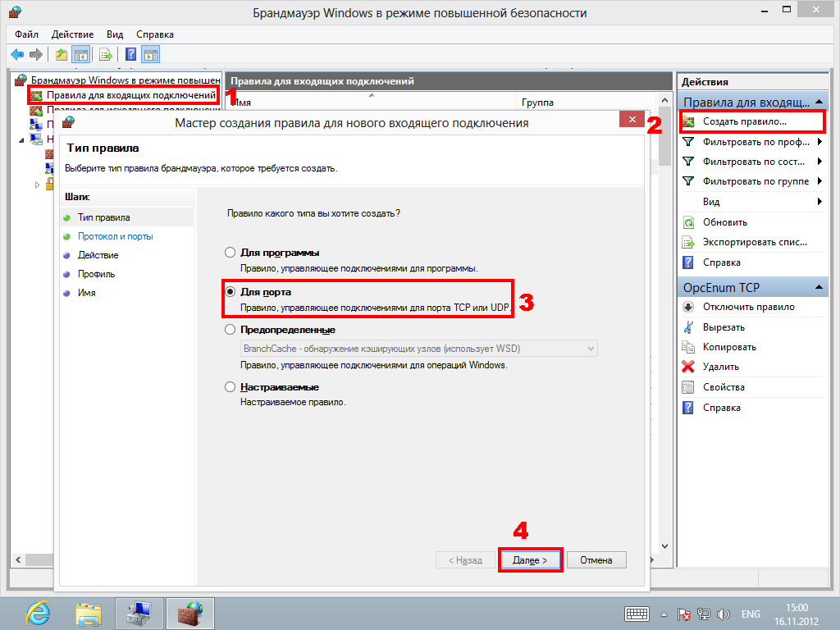Viewport: 840px width, 630px height.
Task: Click the Export list toolbar icon
Action: [x=106, y=54]
